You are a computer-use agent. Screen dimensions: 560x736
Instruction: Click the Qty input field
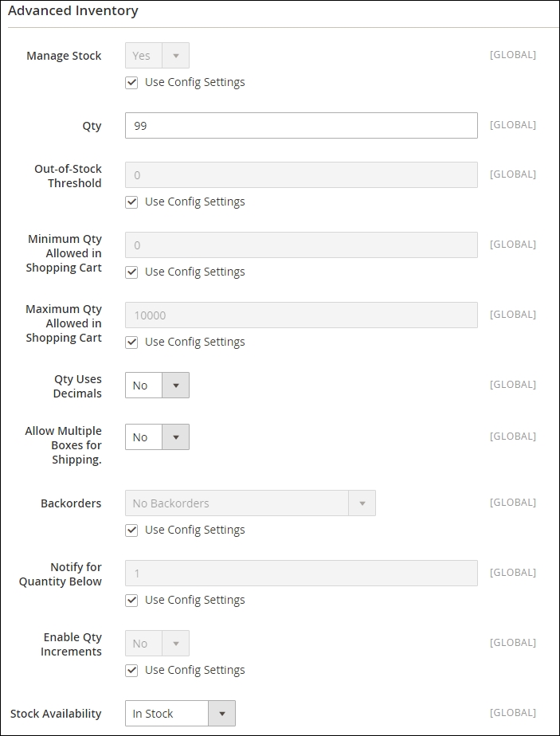301,126
